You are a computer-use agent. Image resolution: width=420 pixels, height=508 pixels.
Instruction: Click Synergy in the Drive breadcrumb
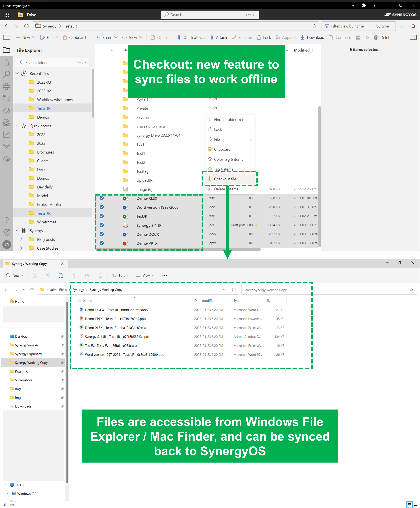point(49,26)
